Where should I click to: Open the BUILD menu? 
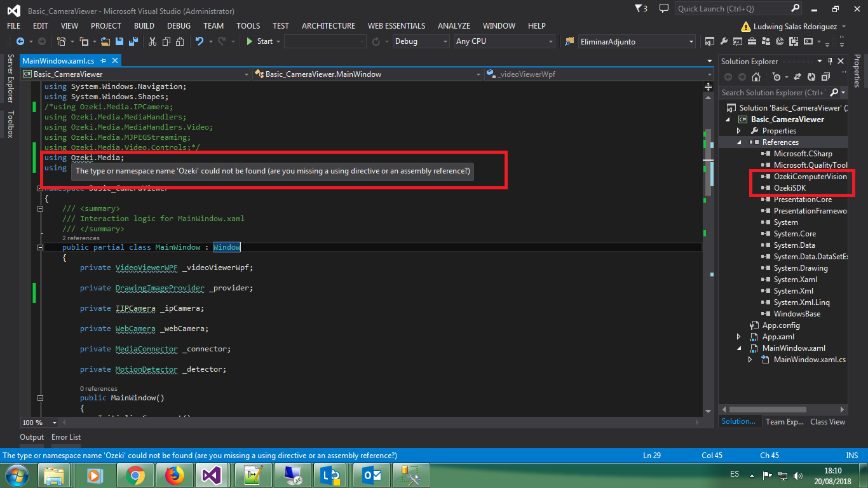[x=144, y=26]
